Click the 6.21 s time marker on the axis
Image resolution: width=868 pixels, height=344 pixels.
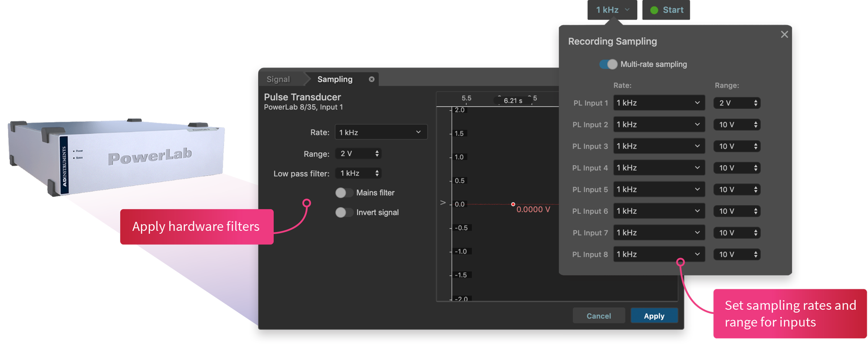513,101
